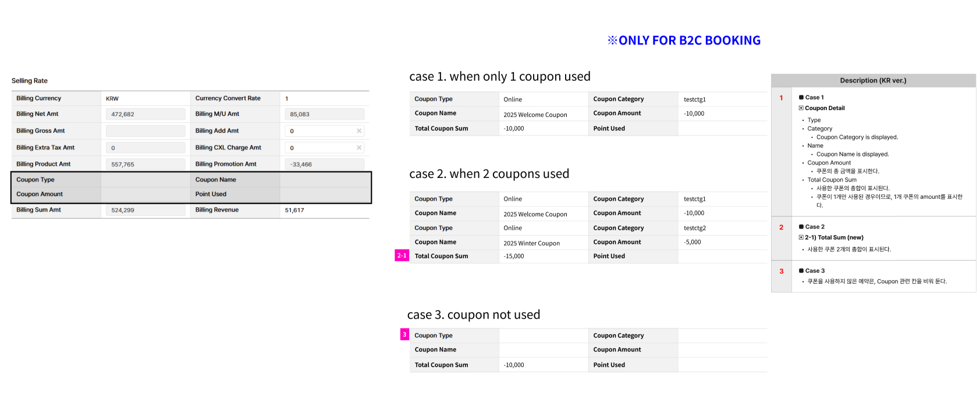Select red number 2 in Description panel

pyautogui.click(x=781, y=227)
